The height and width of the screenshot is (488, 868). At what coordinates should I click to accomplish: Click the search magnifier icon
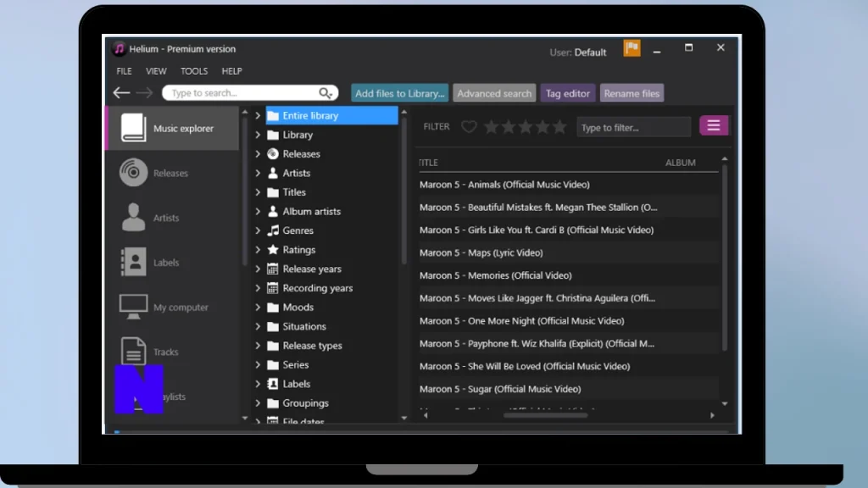(325, 93)
